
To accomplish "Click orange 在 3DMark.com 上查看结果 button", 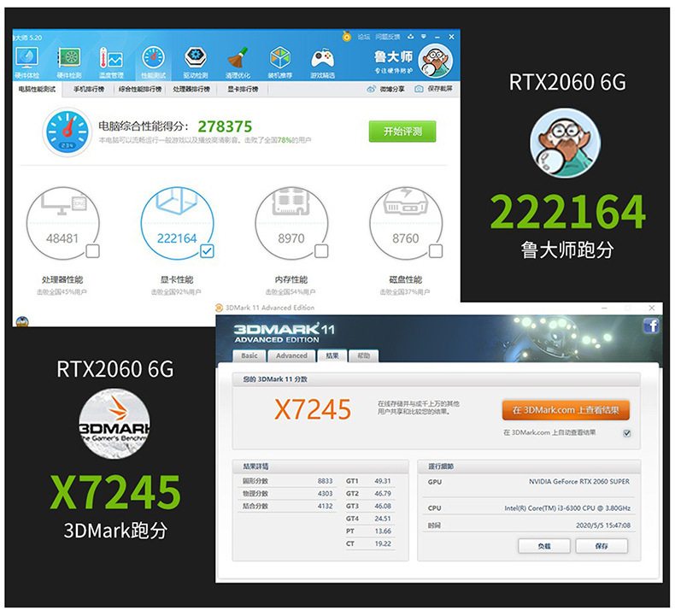I will click(x=566, y=410).
